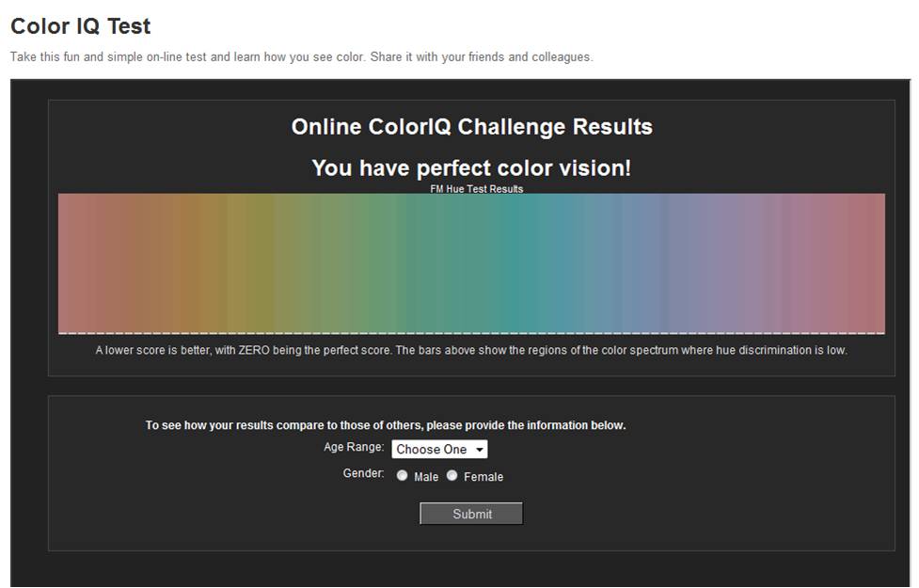This screenshot has width=919, height=588.
Task: Click the 'Online ColorIQ Challenge Results' title
Action: (x=471, y=127)
